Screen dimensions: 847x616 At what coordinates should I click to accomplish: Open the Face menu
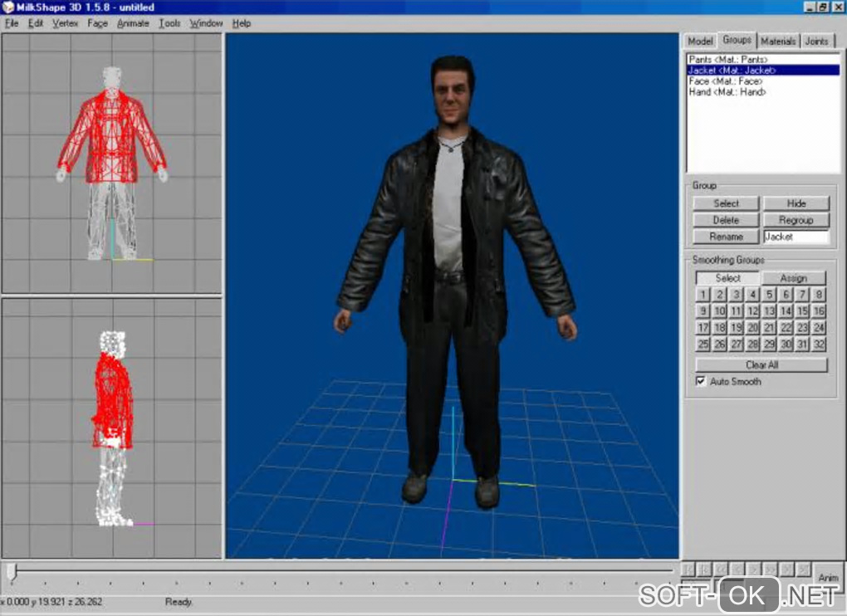(97, 23)
